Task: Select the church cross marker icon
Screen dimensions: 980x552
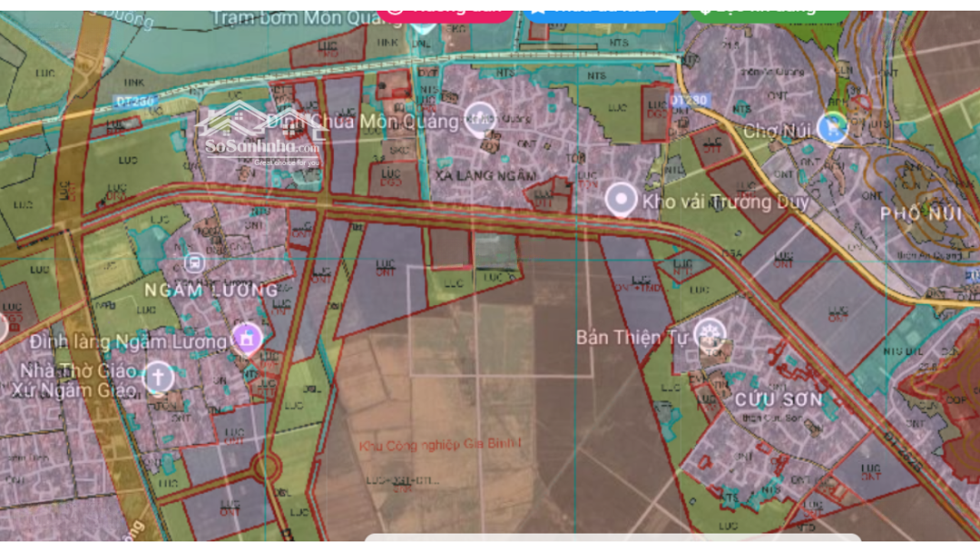Action: (158, 376)
